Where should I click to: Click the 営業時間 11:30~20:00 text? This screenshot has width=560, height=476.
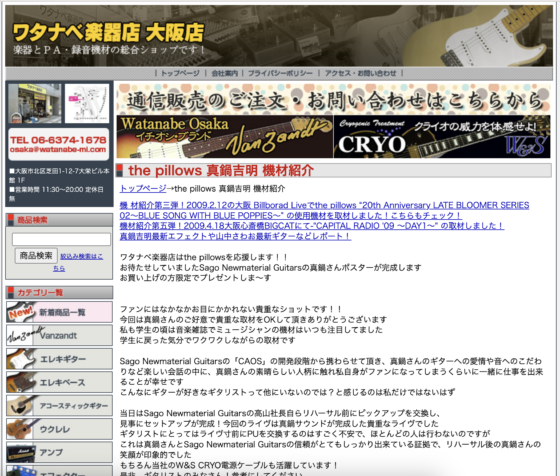[56, 194]
